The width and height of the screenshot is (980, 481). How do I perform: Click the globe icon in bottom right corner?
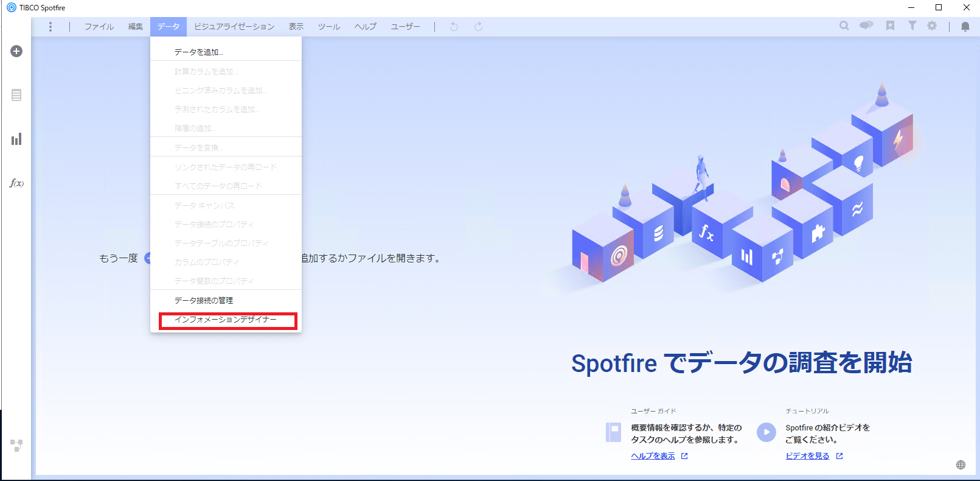coord(961,465)
